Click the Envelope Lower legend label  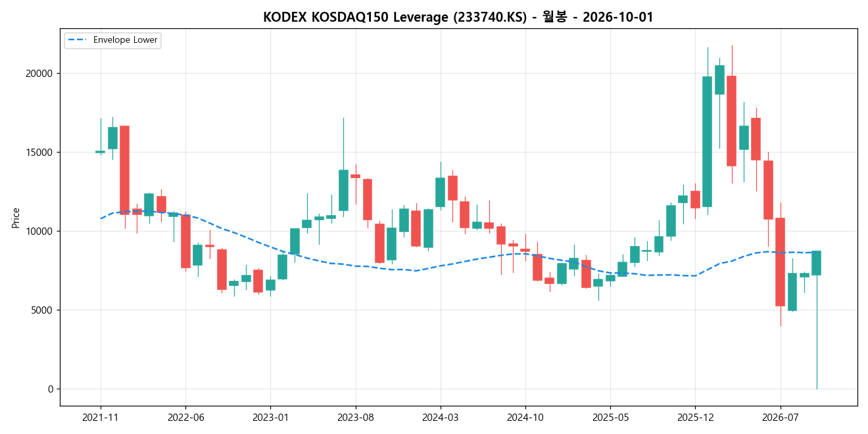coord(126,40)
